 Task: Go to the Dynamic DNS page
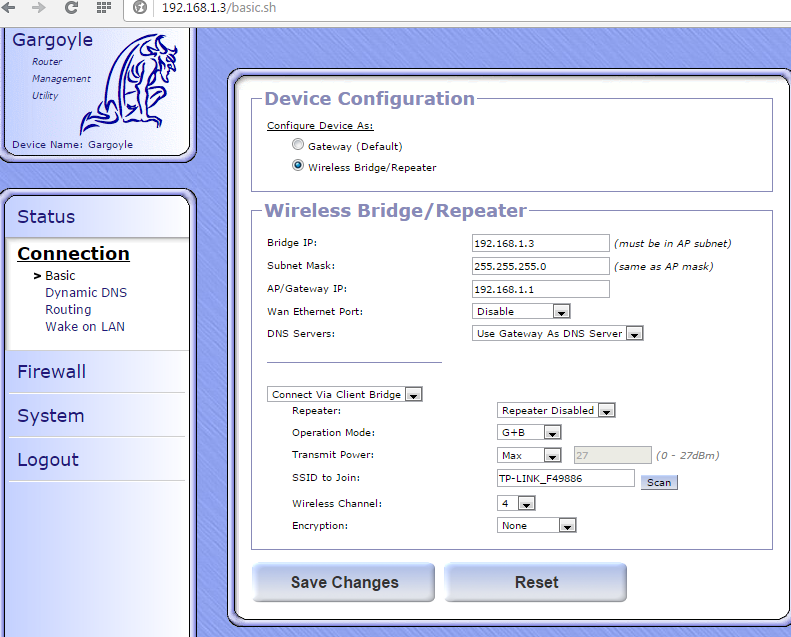pos(86,293)
